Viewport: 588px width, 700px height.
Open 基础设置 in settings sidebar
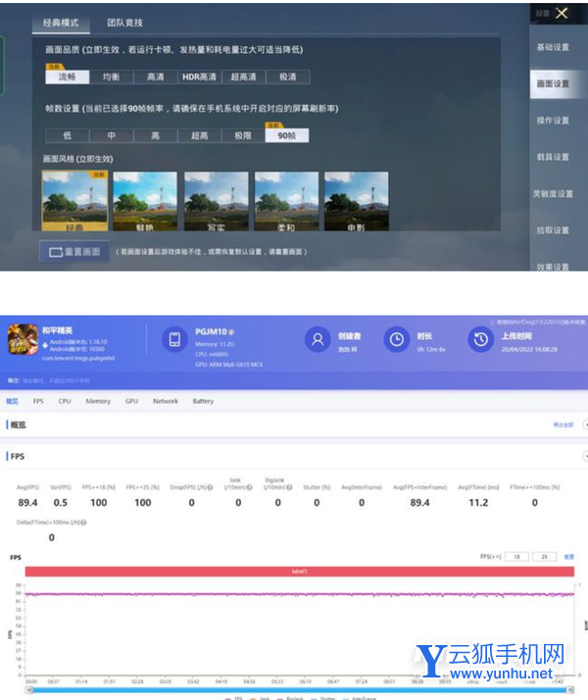click(553, 47)
